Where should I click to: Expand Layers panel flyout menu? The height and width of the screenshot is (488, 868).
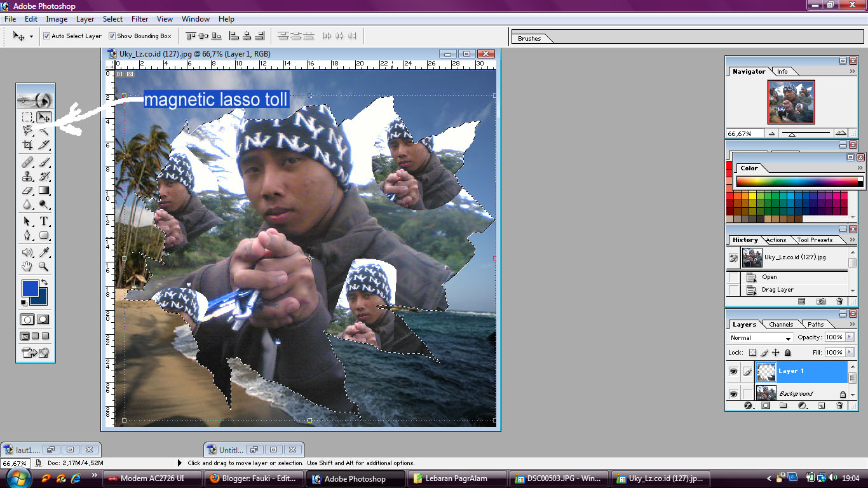(851, 324)
